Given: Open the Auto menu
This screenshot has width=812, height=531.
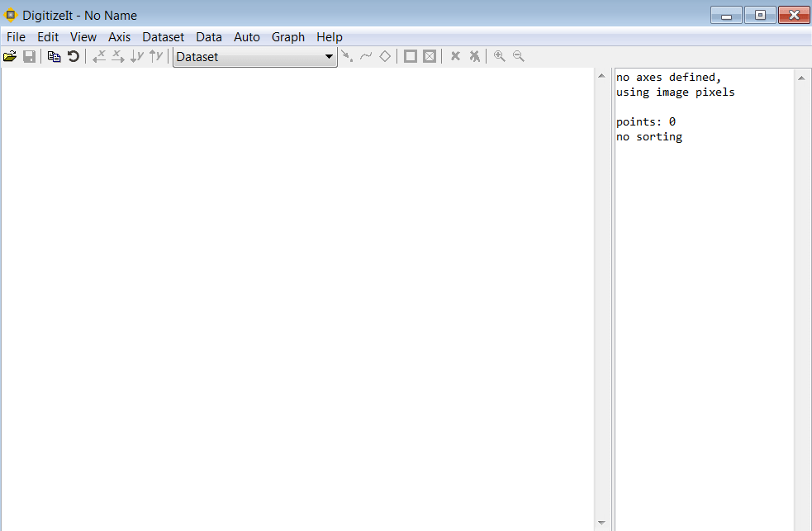Looking at the screenshot, I should [x=246, y=37].
